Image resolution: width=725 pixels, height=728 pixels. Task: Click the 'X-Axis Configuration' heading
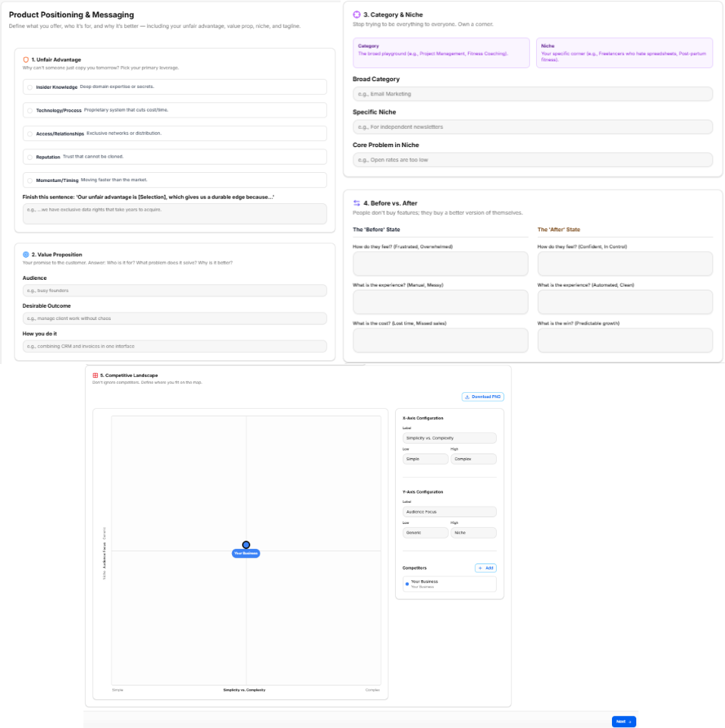[x=422, y=419]
